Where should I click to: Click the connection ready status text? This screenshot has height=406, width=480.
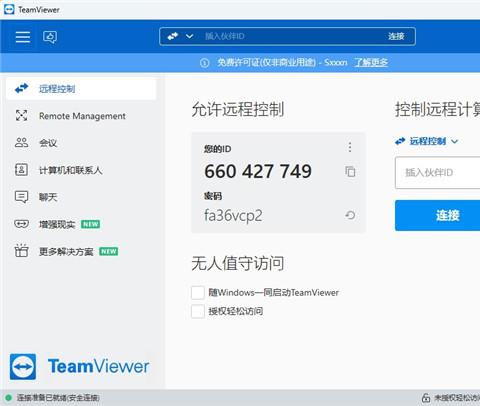58,398
